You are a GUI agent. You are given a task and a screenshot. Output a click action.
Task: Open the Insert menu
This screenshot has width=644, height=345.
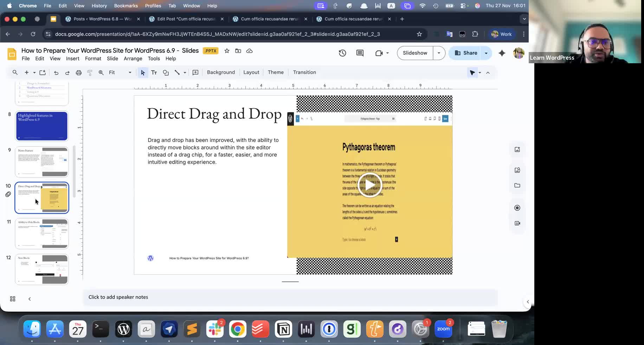(73, 59)
